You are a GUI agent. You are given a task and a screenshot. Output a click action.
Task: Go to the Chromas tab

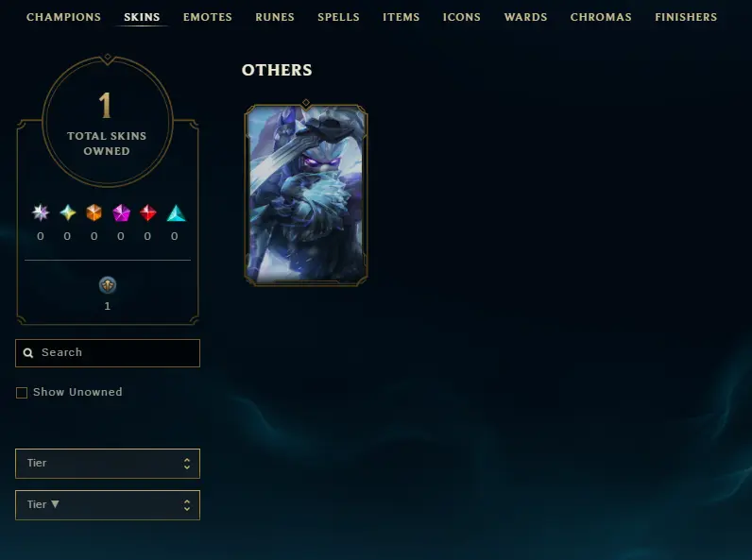click(x=601, y=17)
